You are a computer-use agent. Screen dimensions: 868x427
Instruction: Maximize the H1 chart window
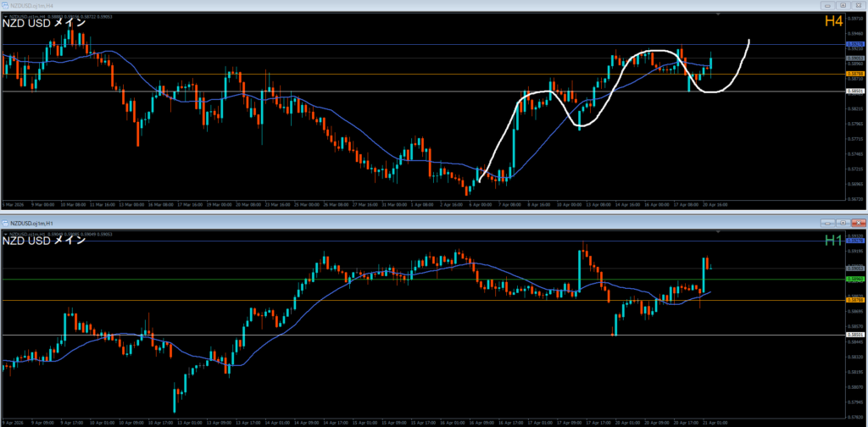click(842, 220)
